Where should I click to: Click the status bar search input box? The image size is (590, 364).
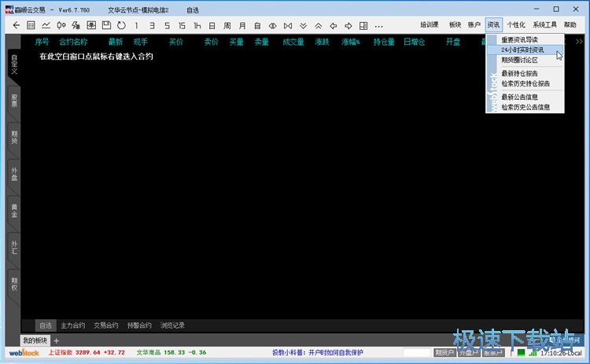[417, 353]
